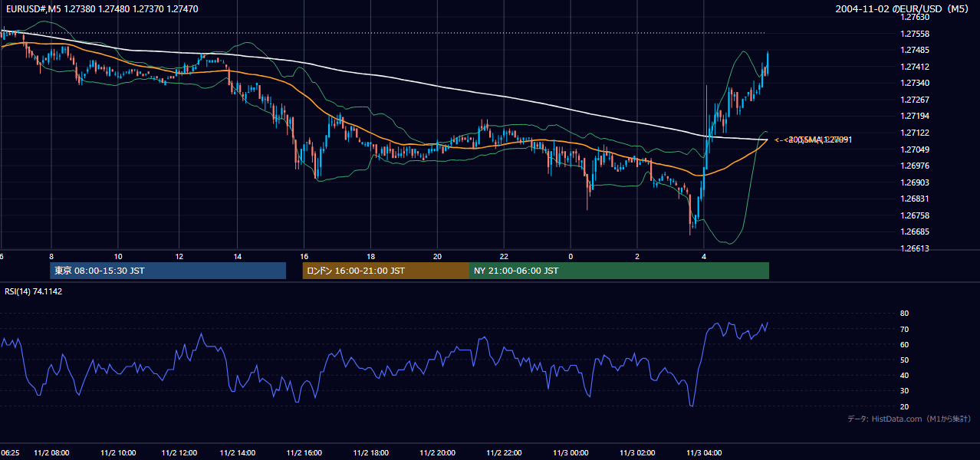
Task: Click price axis label 1.26685
Action: (914, 232)
